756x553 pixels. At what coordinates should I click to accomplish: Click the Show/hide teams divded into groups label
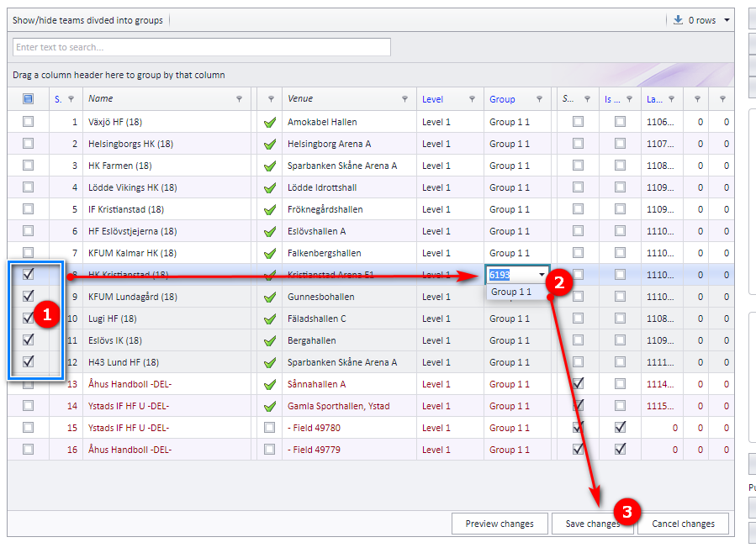tap(87, 20)
